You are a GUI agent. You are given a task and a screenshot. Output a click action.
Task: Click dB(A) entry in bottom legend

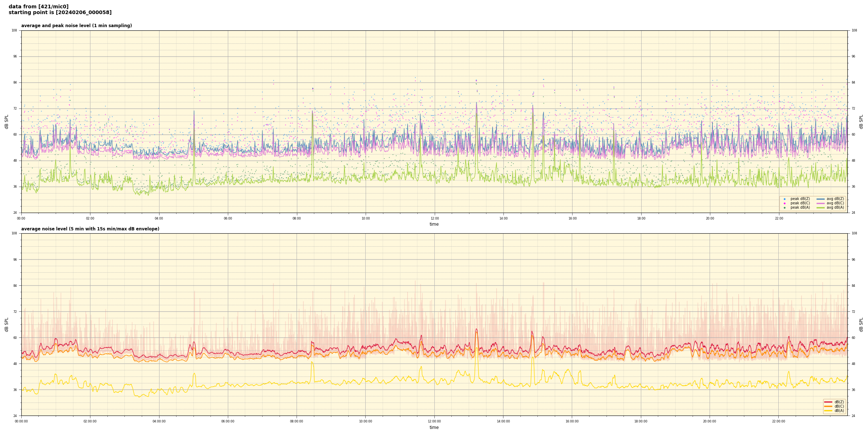(838, 410)
